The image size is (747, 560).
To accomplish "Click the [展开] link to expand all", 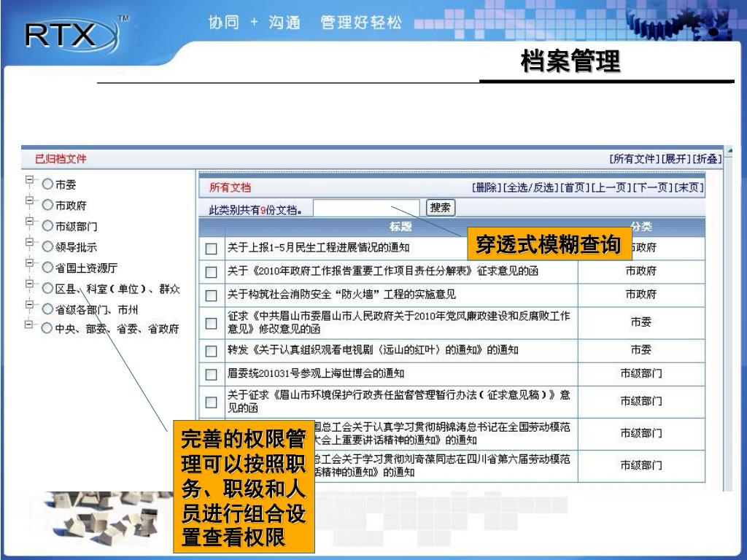I will [x=676, y=159].
